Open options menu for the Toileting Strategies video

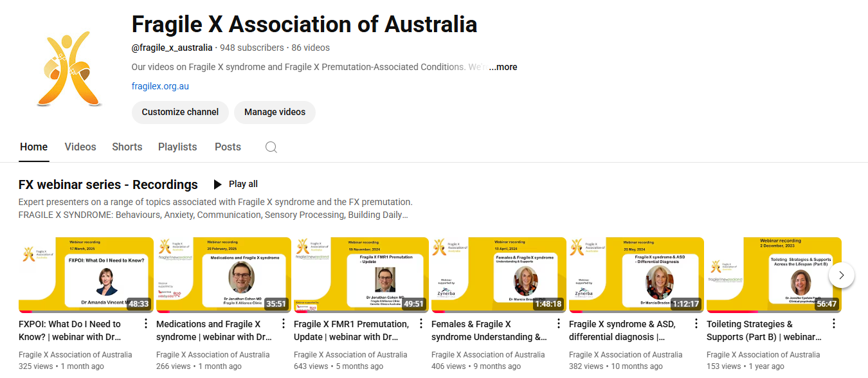point(833,323)
